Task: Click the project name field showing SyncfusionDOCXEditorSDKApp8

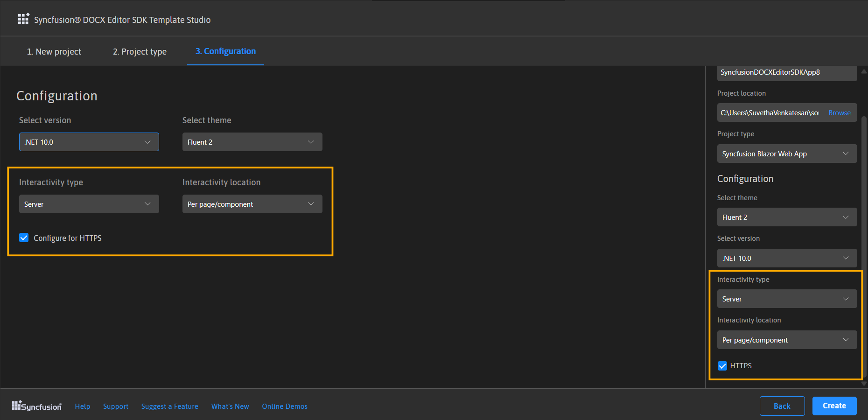Action: tap(786, 73)
